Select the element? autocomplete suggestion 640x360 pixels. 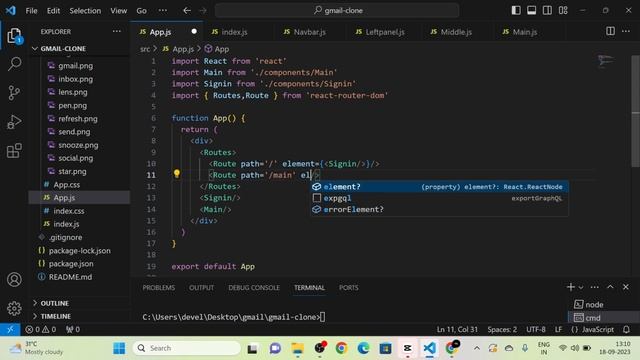[x=439, y=187]
